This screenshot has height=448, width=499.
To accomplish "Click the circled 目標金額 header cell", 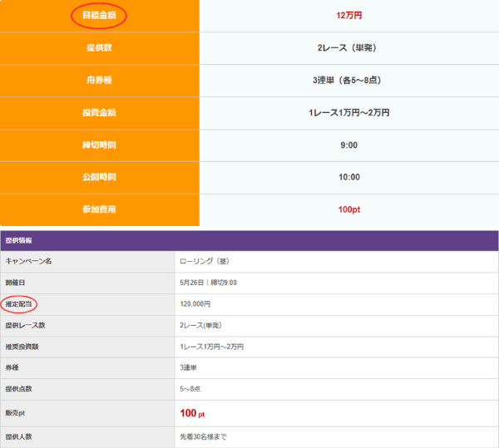I will [x=99, y=15].
